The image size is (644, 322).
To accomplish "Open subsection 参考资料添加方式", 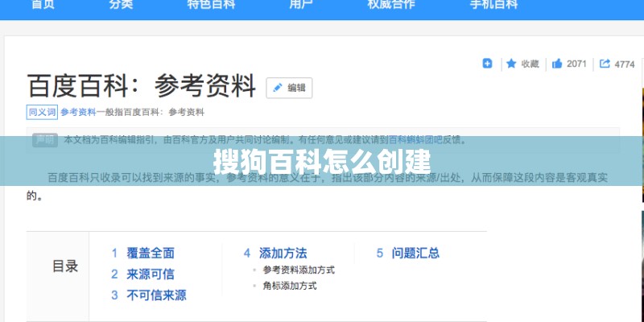I will point(299,270).
